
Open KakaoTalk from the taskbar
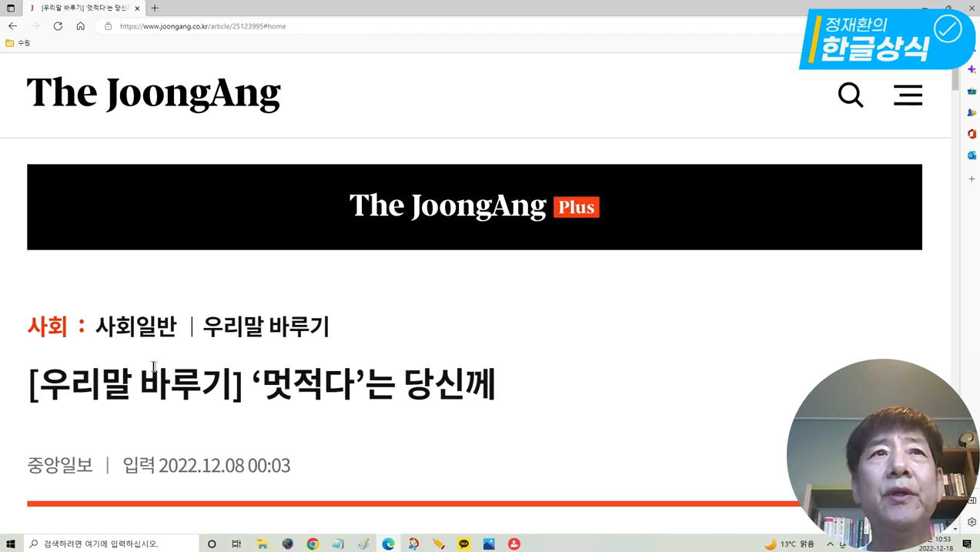(463, 544)
